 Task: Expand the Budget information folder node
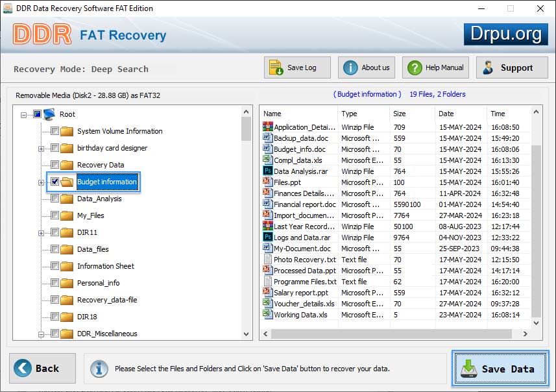pos(41,182)
